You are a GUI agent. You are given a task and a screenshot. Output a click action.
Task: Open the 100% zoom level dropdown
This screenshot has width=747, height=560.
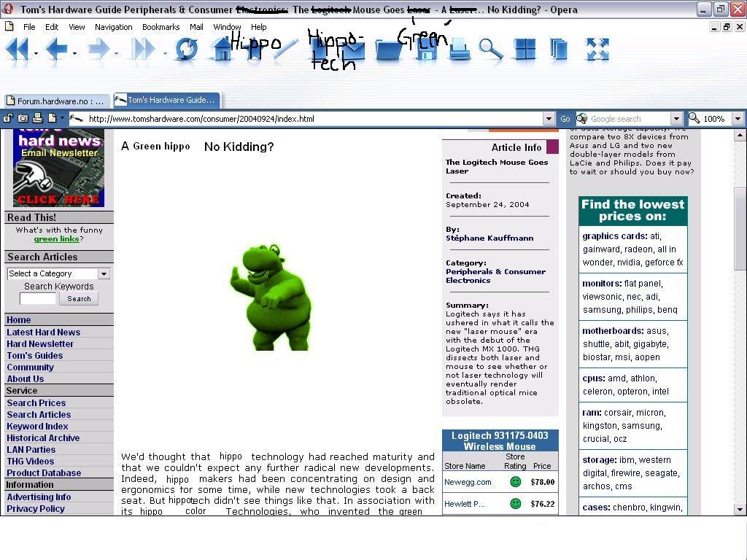(738, 119)
